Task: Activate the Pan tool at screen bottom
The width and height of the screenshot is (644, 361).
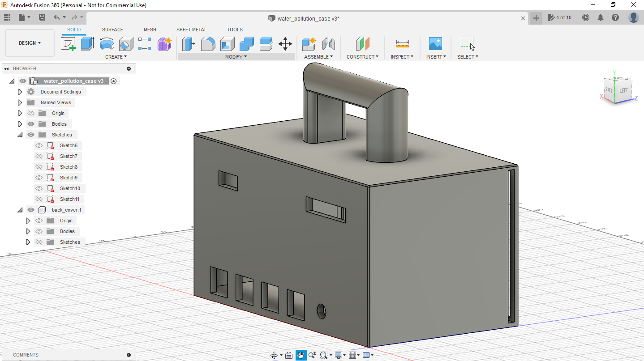Action: click(x=301, y=354)
